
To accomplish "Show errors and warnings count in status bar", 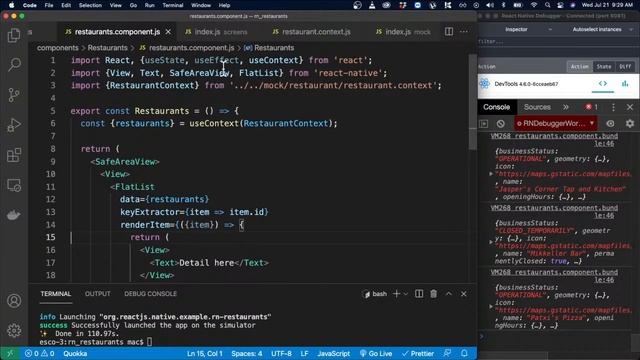I will [x=40, y=353].
